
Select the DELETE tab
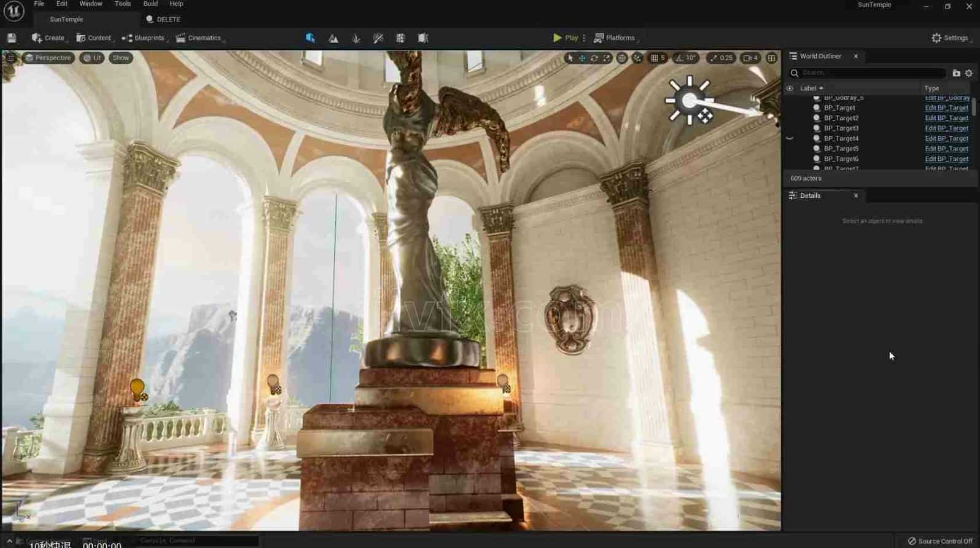[x=163, y=20]
